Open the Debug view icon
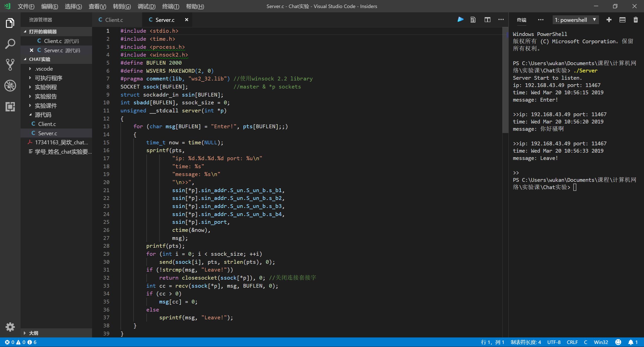 pos(10,86)
